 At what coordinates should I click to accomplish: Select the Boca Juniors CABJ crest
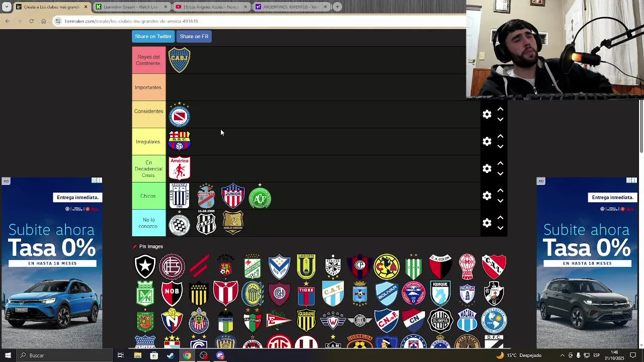[179, 60]
